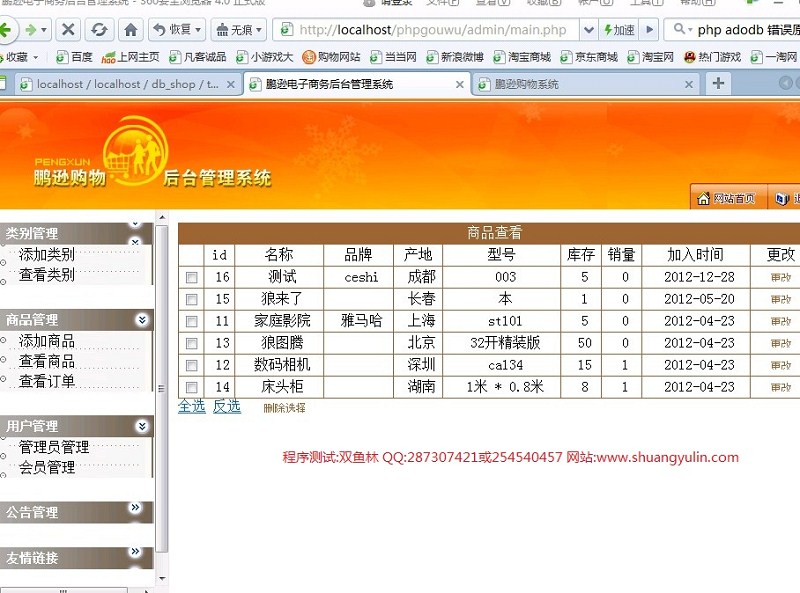Select the checkbox for 床头柜 row
800x593 pixels.
tap(192, 387)
